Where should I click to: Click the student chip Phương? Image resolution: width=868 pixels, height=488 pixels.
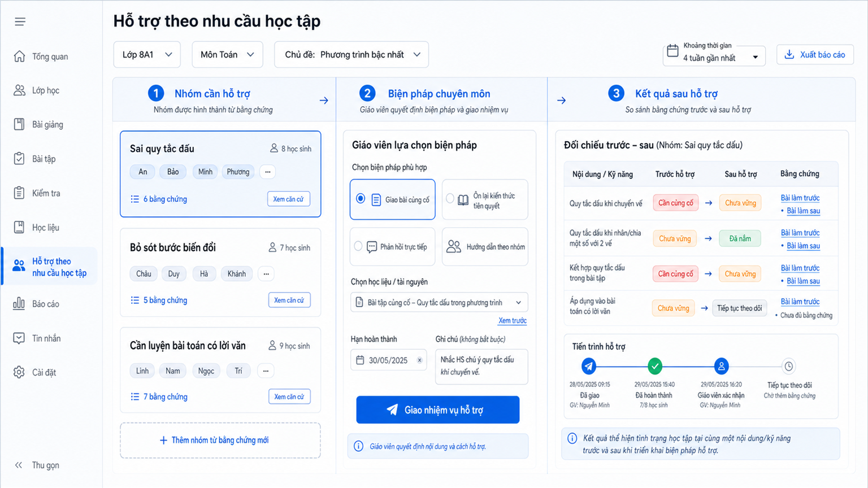coord(238,172)
